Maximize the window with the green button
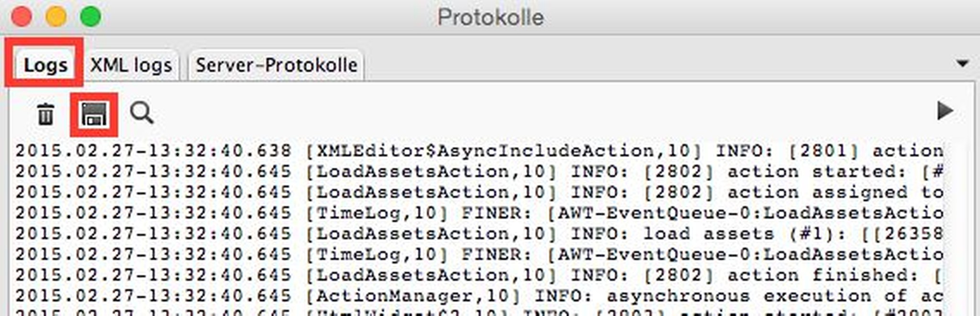980x316 pixels. [90, 17]
